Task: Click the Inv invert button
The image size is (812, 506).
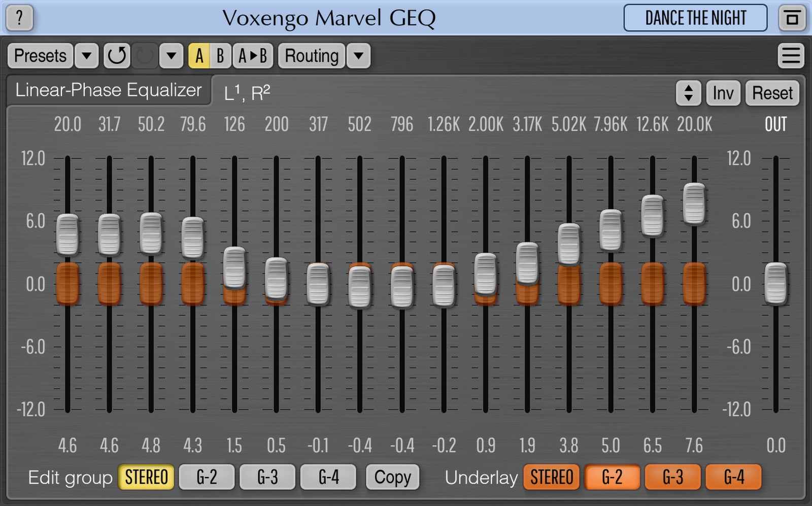Action: pos(723,93)
